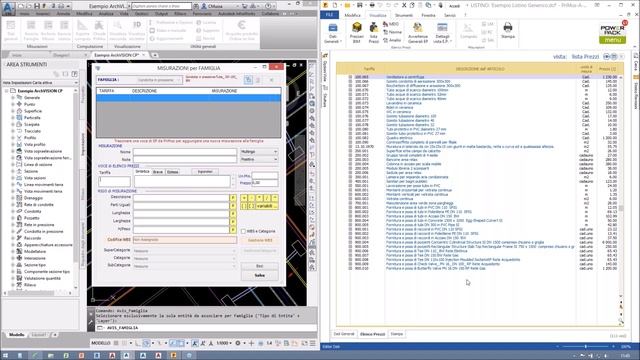Open the FILE tab in PriMus
The image size is (640, 360).
[x=329, y=15]
